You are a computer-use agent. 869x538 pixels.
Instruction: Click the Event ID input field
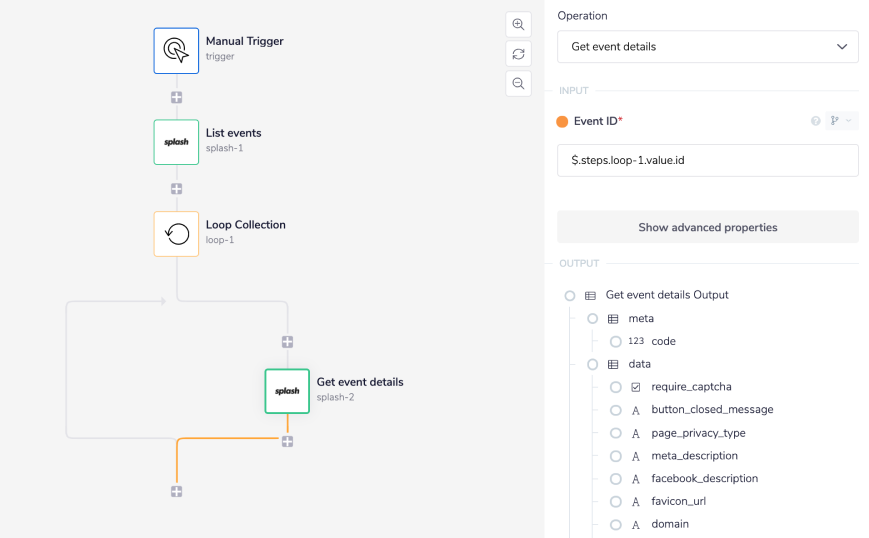[x=708, y=161]
